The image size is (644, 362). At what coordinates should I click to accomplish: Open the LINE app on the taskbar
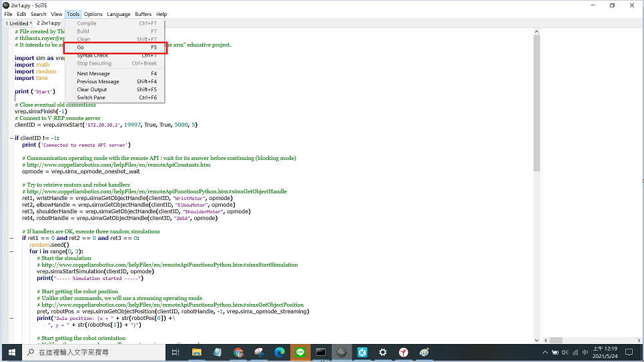(300, 352)
